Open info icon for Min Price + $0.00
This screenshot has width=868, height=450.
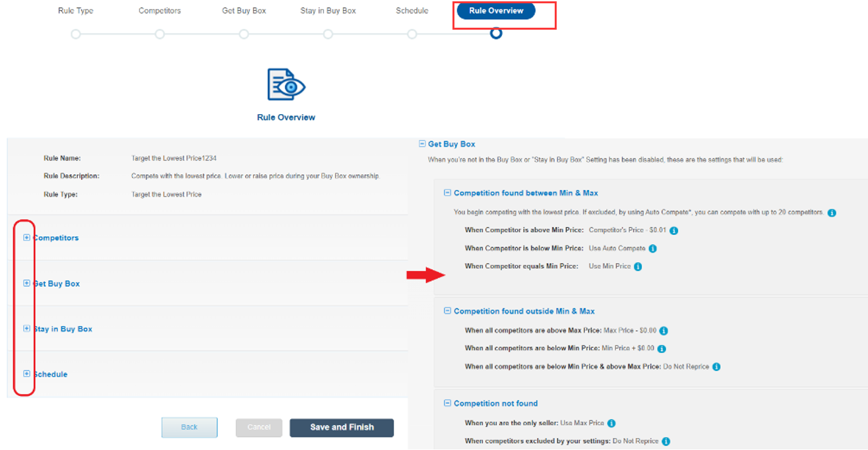pyautogui.click(x=662, y=348)
